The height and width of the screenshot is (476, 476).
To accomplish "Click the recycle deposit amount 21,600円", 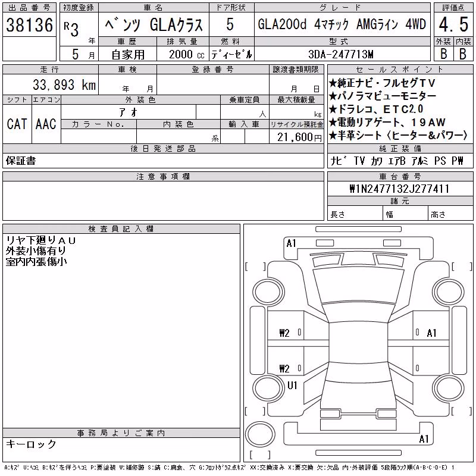I will (x=299, y=137).
